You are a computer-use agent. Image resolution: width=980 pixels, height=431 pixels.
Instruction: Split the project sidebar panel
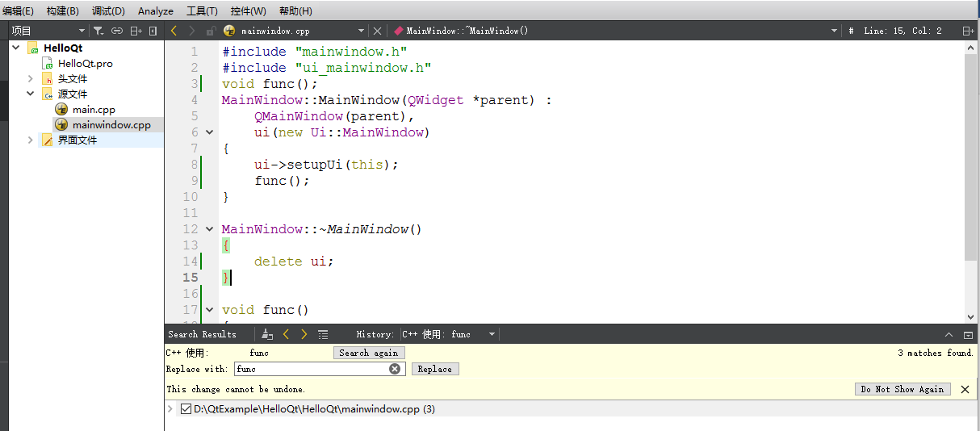pyautogui.click(x=136, y=31)
